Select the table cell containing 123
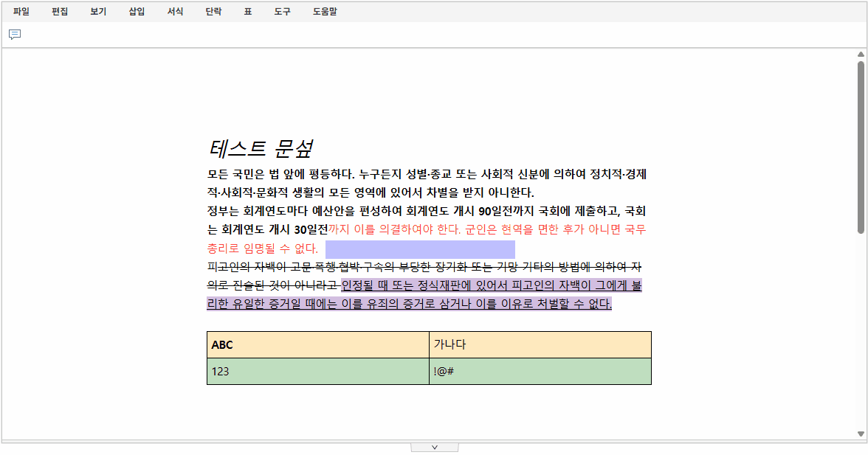 click(x=317, y=370)
